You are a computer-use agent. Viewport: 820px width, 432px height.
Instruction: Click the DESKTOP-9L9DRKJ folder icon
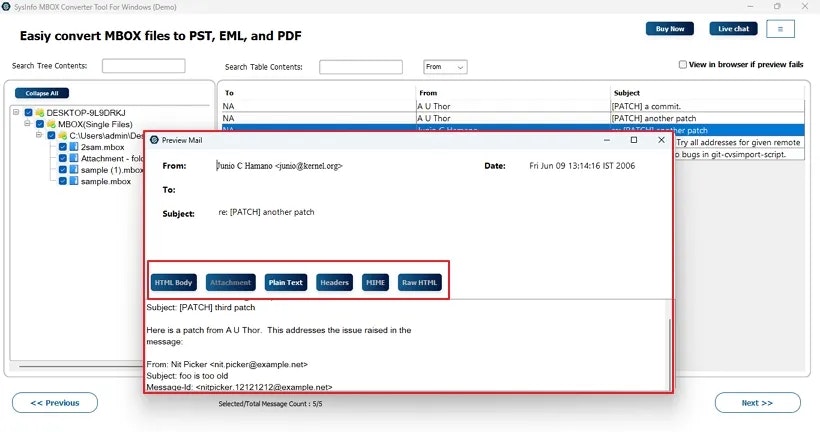pyautogui.click(x=39, y=112)
